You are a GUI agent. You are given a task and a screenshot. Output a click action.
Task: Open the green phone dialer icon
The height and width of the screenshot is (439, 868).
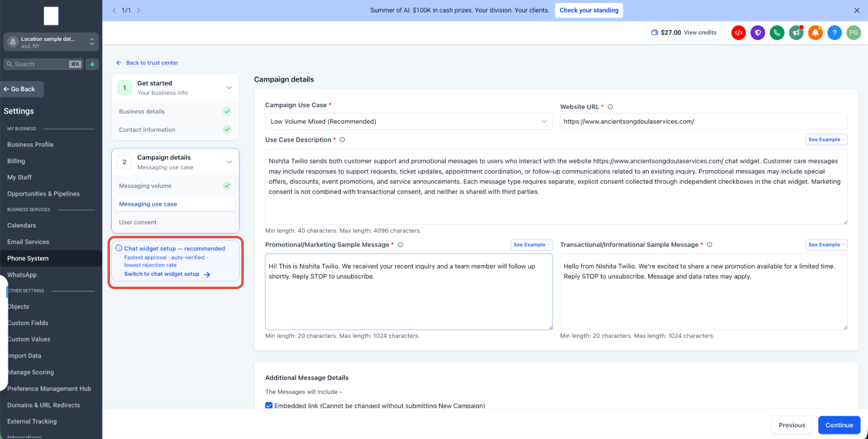[777, 33]
